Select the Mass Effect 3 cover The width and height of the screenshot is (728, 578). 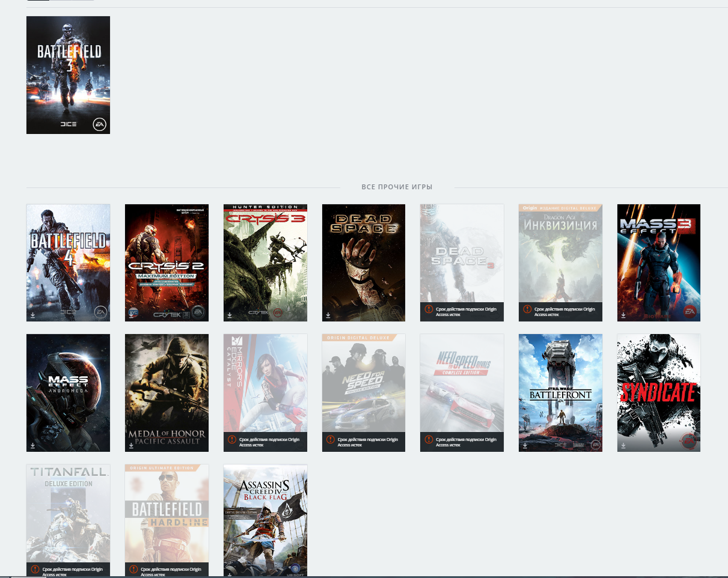(659, 263)
